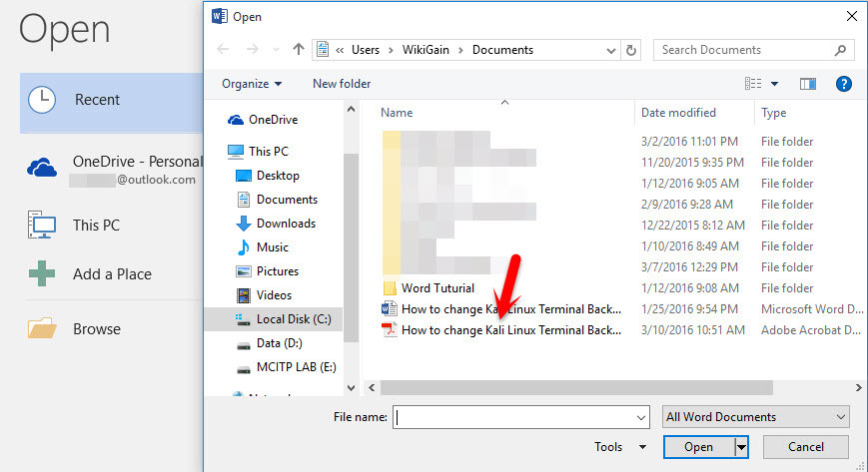Go up one folder level
868x472 pixels.
click(x=299, y=49)
